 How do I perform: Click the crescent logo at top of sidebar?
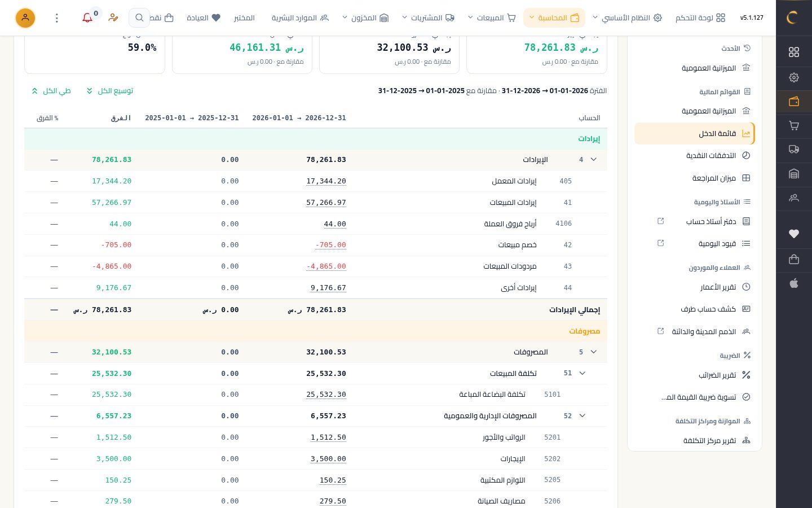point(792,17)
